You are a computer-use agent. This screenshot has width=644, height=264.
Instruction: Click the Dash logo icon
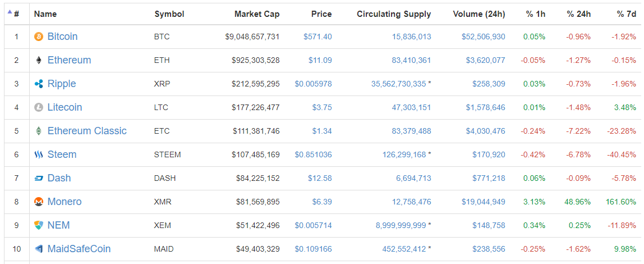(39, 179)
